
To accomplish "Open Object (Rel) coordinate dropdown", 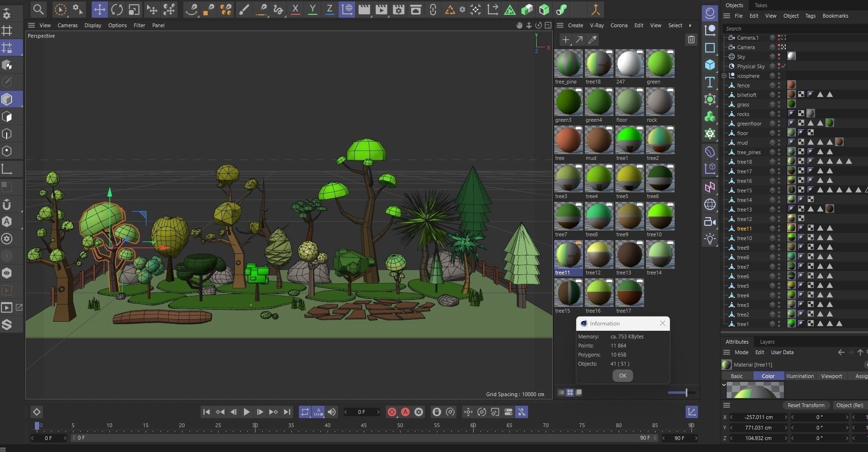I will [850, 405].
